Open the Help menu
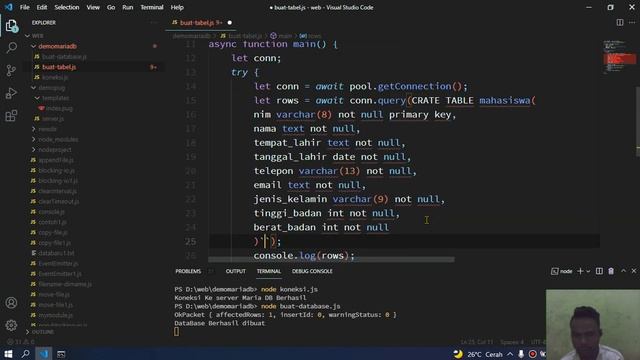Viewport: 640px width, 360px height. (x=177, y=7)
